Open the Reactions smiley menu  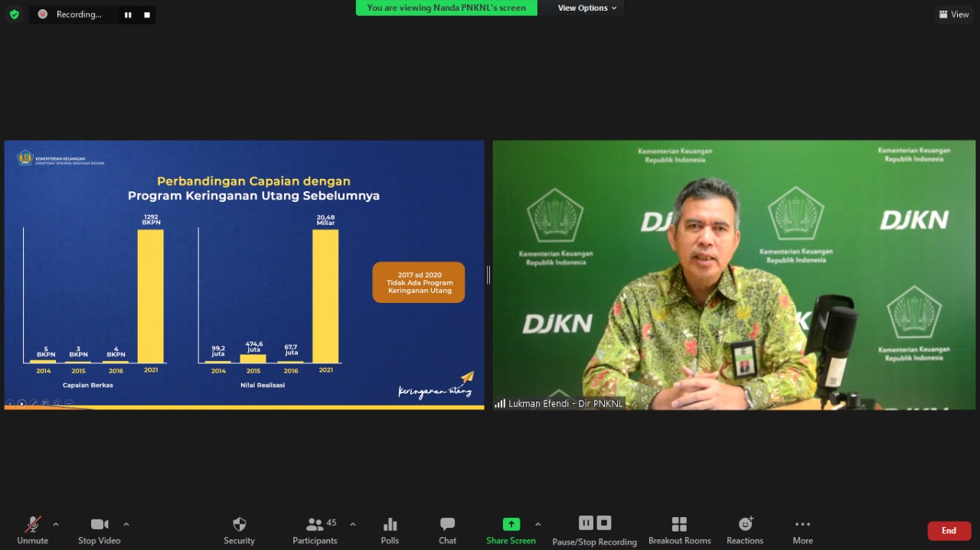(x=745, y=529)
